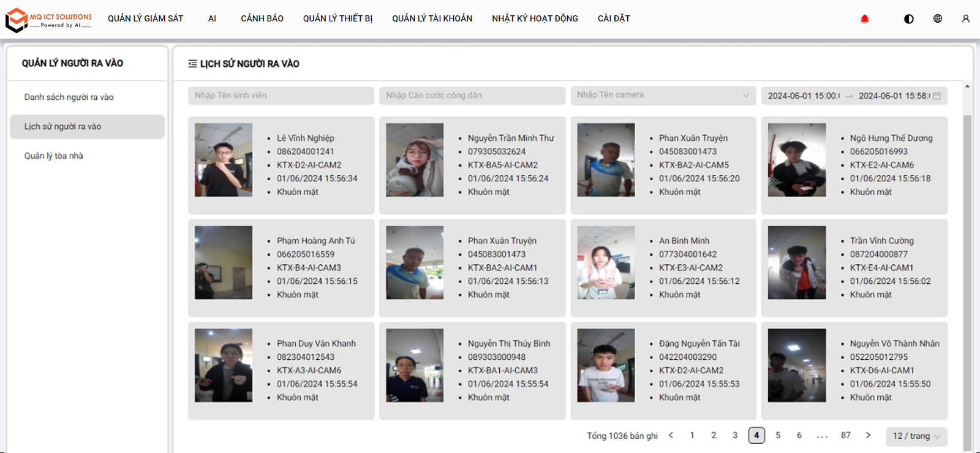This screenshot has height=453, width=980.
Task: Click the vertical scrollbar on the right
Action: [967, 276]
